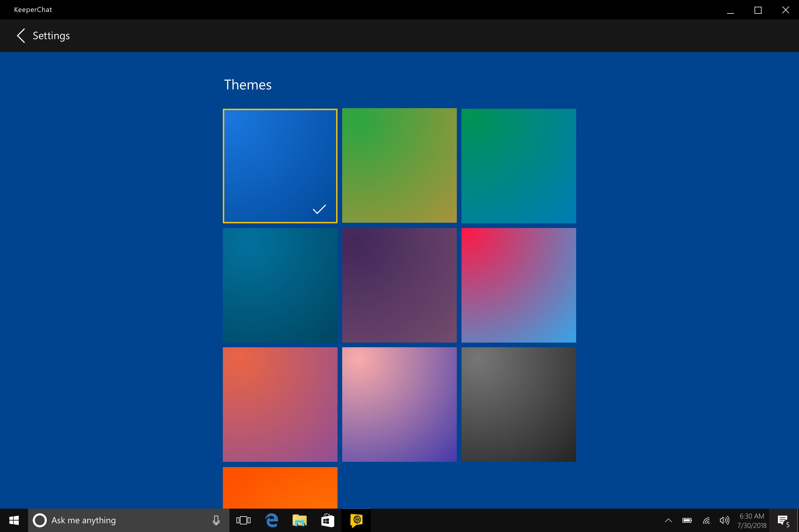Open Task View
The image size is (799, 532).
(243, 520)
